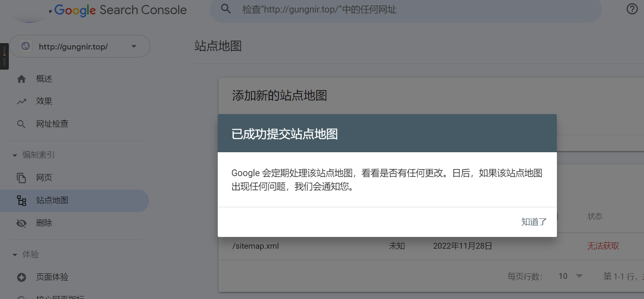Click the 状态 column header
Image resolution: width=644 pixels, height=299 pixels.
pos(595,216)
